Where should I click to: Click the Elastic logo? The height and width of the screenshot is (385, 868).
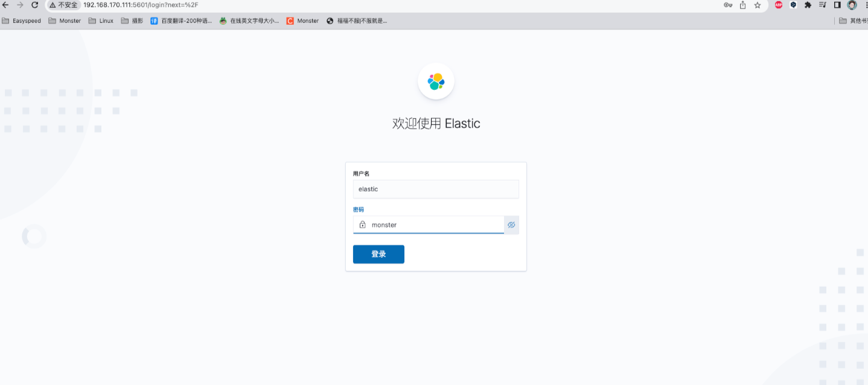click(436, 81)
